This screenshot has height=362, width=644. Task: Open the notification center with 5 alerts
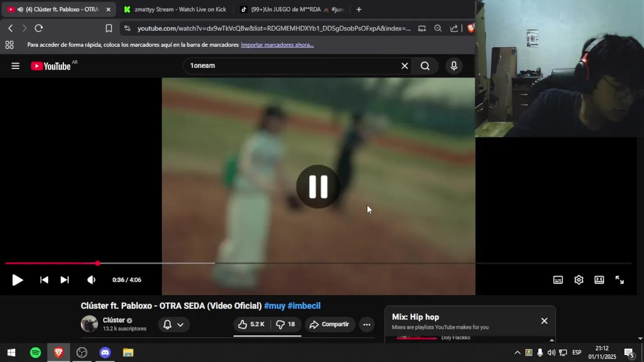[629, 352]
